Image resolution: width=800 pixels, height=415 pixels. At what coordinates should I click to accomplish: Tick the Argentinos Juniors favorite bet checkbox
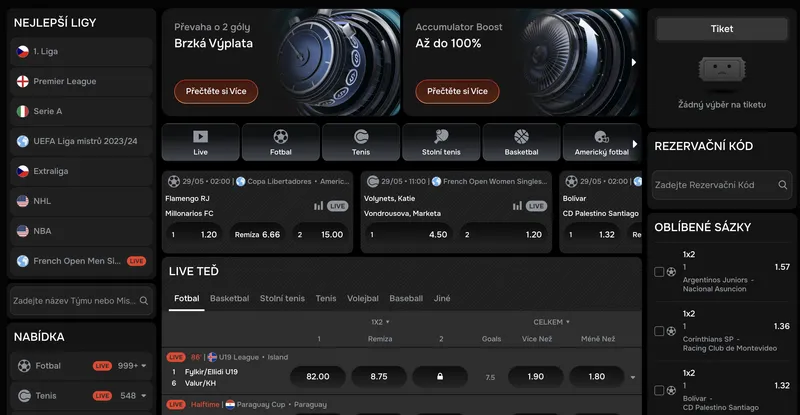tap(659, 272)
